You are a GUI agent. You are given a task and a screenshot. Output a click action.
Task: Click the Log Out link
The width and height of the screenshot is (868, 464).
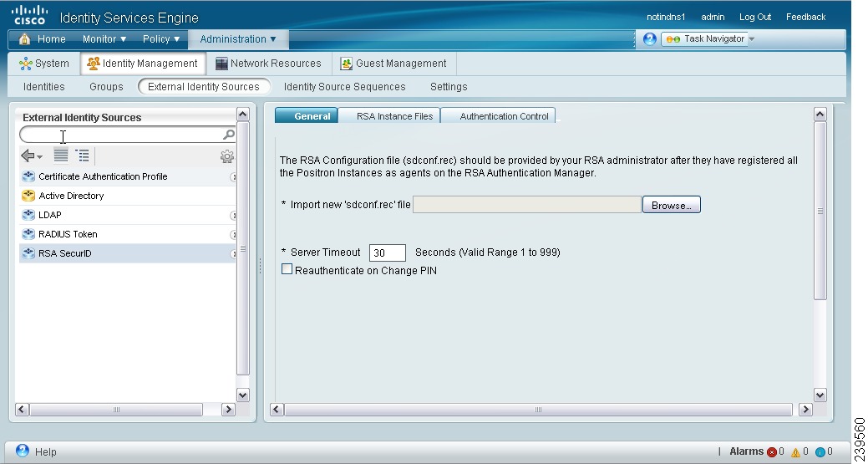point(755,18)
